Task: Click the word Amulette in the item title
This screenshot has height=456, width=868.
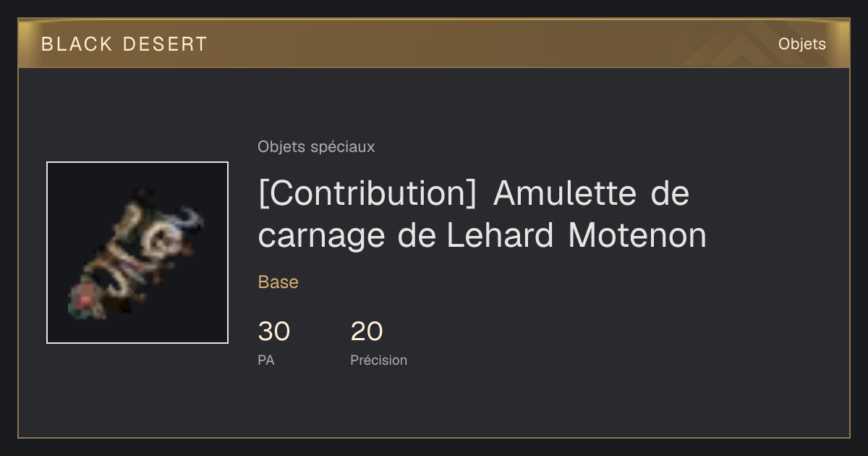Action: tap(566, 194)
